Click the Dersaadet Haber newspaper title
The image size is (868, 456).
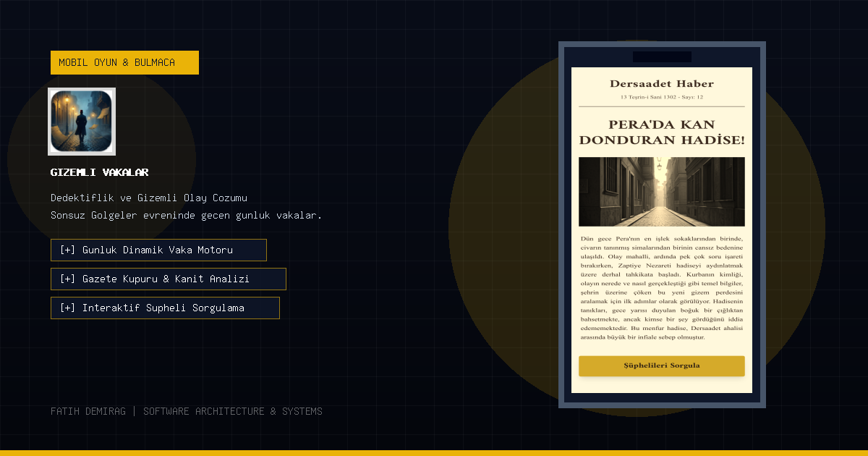pyautogui.click(x=661, y=84)
